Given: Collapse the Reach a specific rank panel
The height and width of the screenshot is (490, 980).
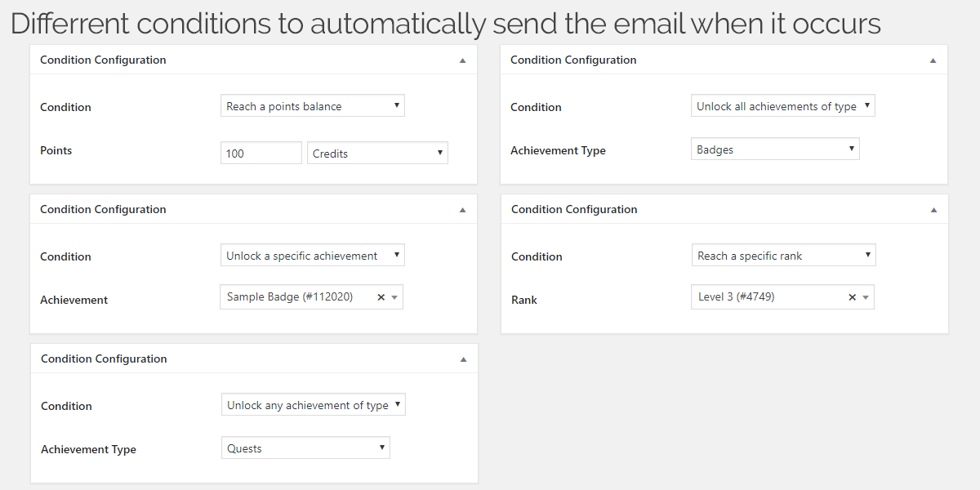Looking at the screenshot, I should click(x=933, y=210).
